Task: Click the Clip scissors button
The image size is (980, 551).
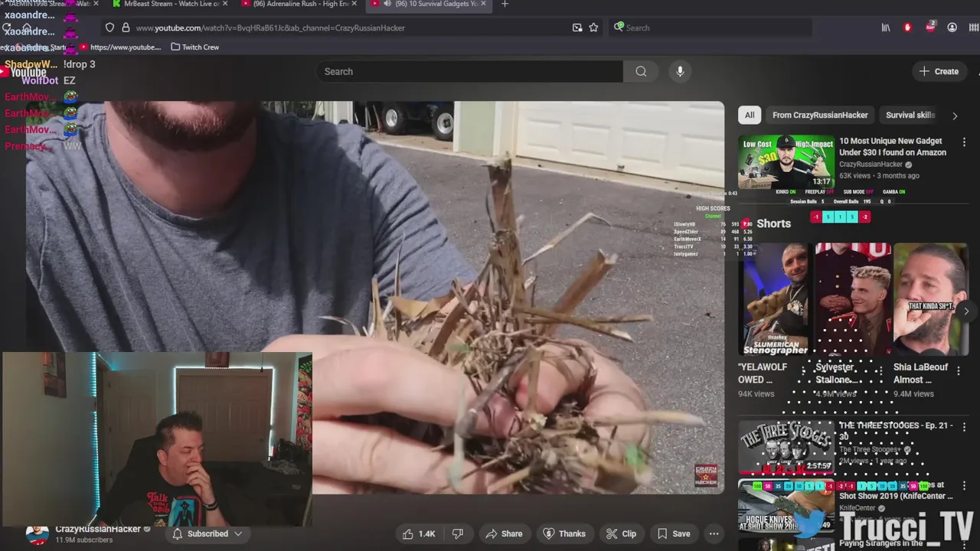Action: click(621, 533)
